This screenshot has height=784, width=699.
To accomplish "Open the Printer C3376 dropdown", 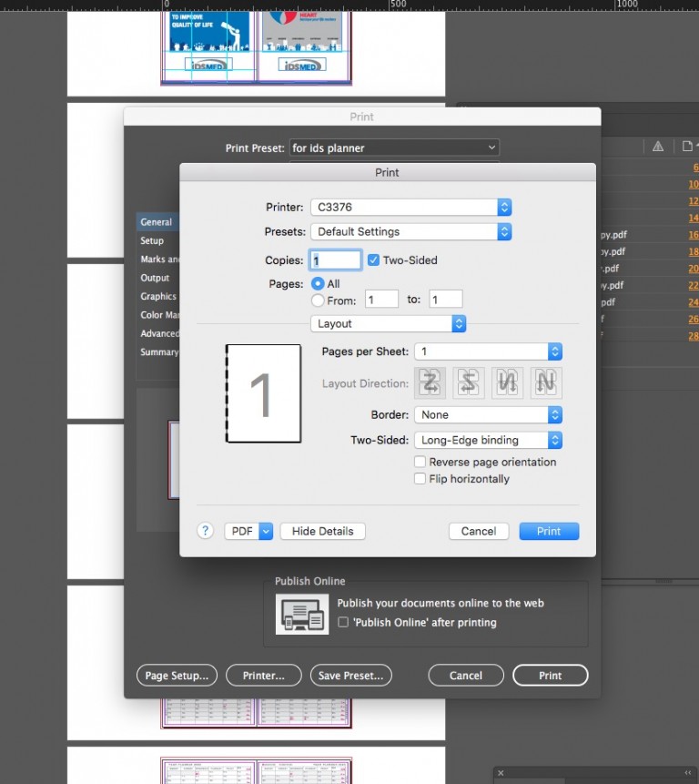I will coord(410,208).
